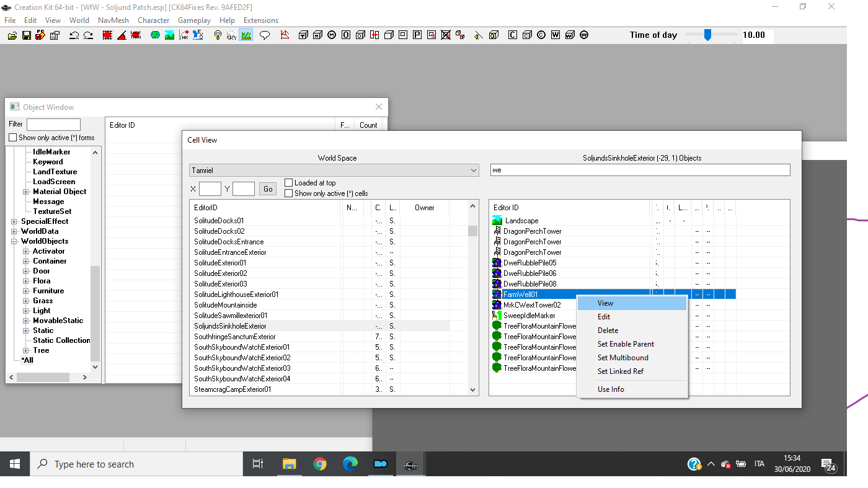
Task: Click the Fx toolbar icon
Action: click(198, 35)
